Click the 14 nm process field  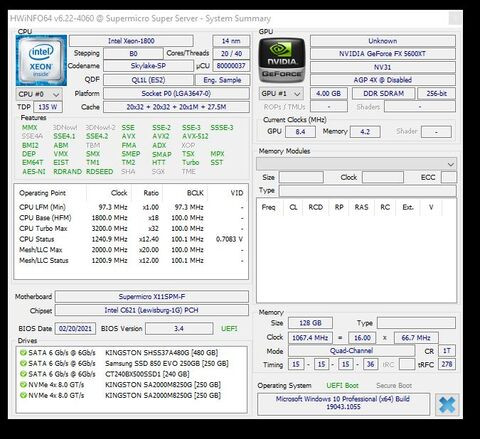231,41
